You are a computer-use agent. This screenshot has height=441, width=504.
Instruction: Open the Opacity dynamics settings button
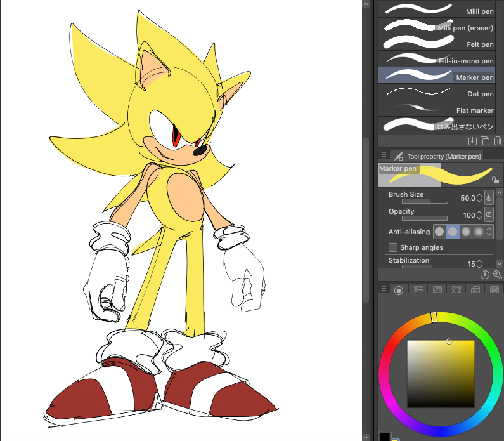click(x=489, y=214)
